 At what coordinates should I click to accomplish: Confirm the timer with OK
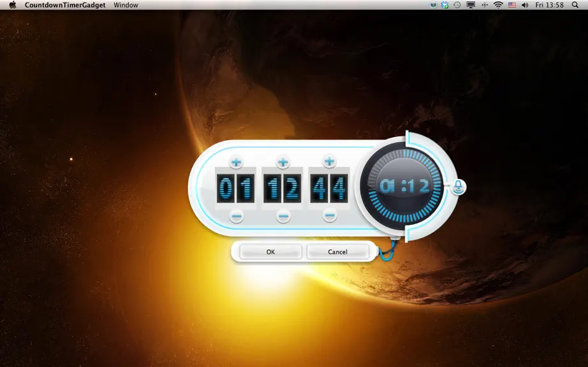point(271,252)
